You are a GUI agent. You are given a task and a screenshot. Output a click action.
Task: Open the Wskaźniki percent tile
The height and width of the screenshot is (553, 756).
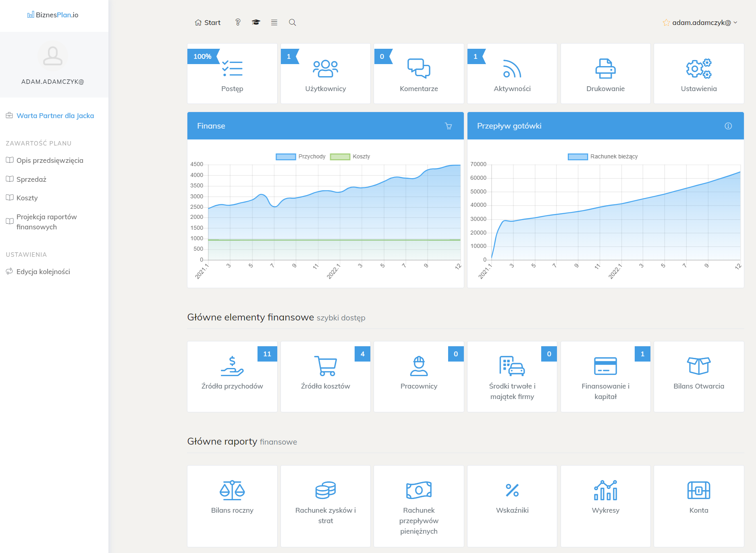click(x=512, y=506)
